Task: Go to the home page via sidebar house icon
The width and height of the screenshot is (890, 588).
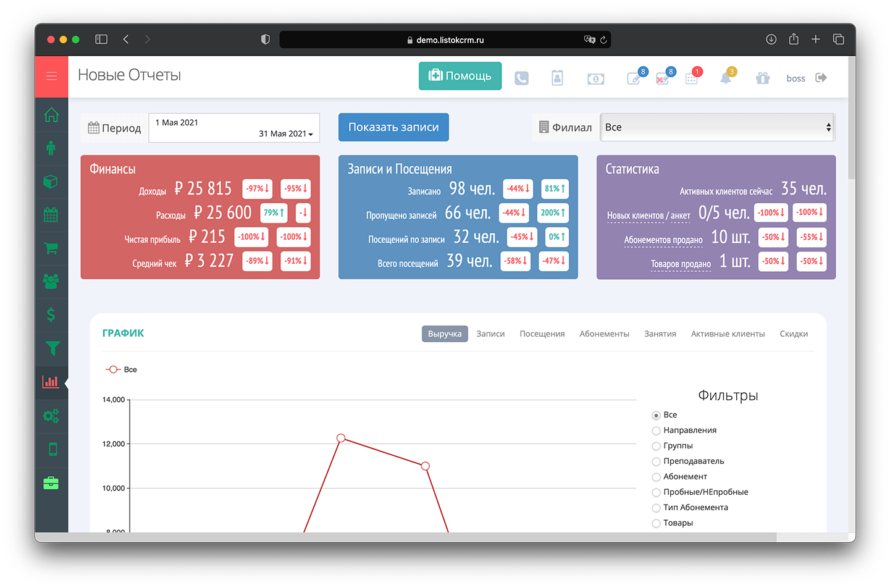Action: [51, 115]
